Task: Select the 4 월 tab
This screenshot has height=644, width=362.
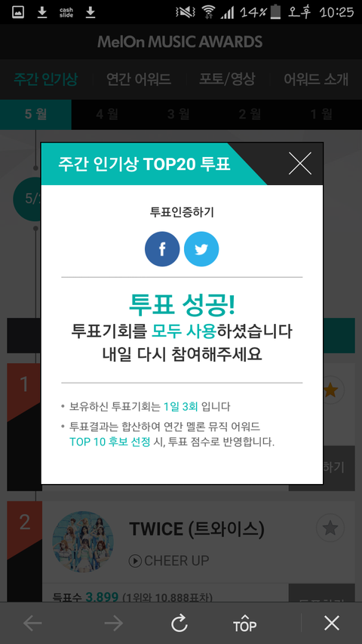Action: [x=107, y=114]
